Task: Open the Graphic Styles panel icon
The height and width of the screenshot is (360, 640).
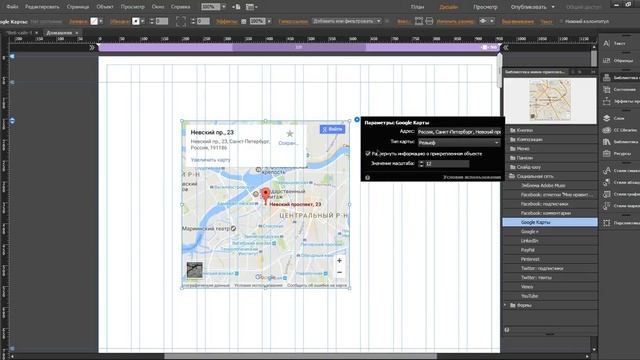Action: pos(607,194)
